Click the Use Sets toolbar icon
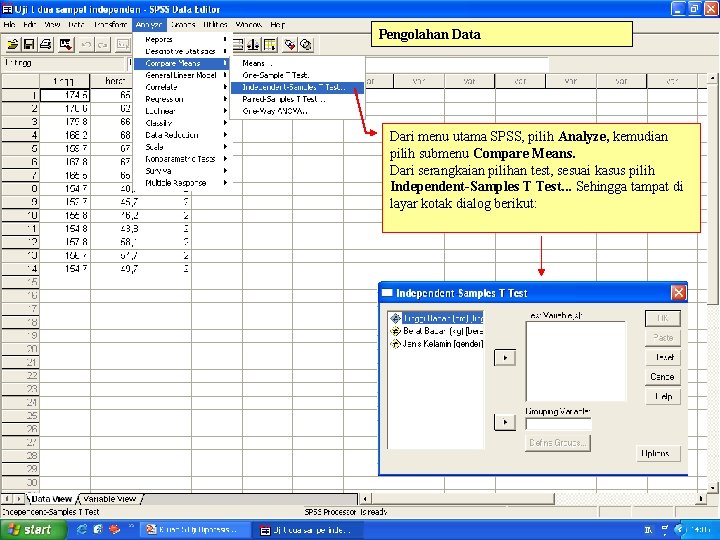 click(x=306, y=45)
